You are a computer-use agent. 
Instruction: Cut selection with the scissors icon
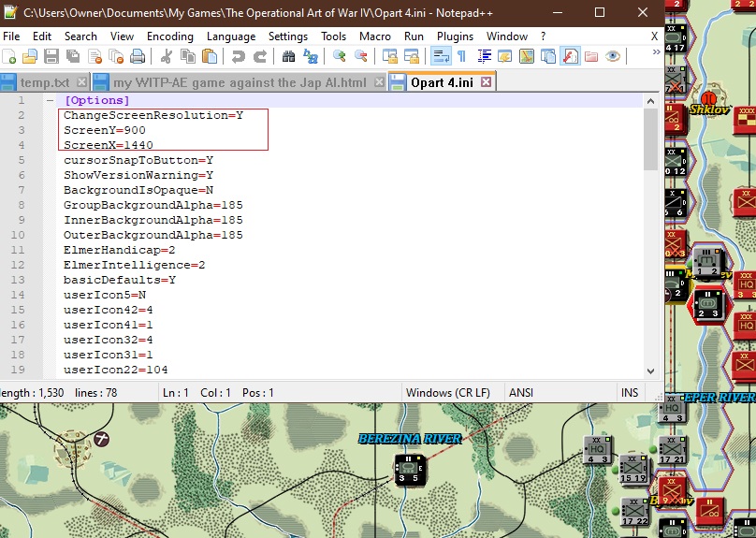167,56
